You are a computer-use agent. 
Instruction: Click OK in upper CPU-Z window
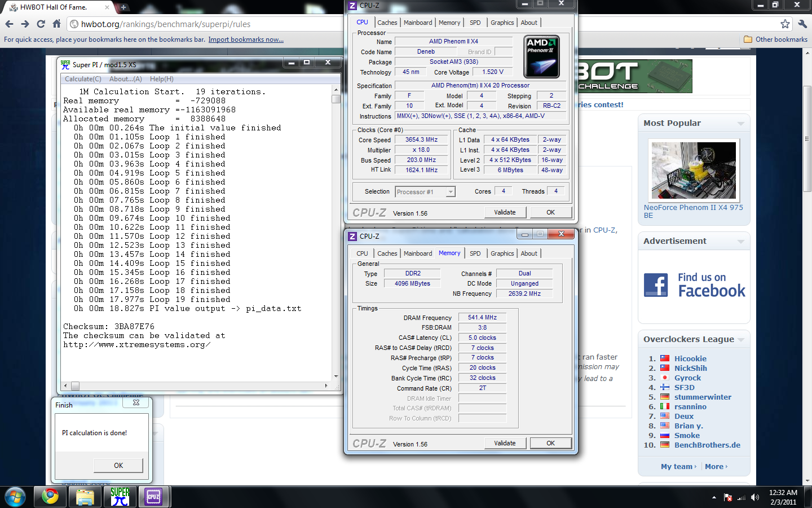[550, 212]
